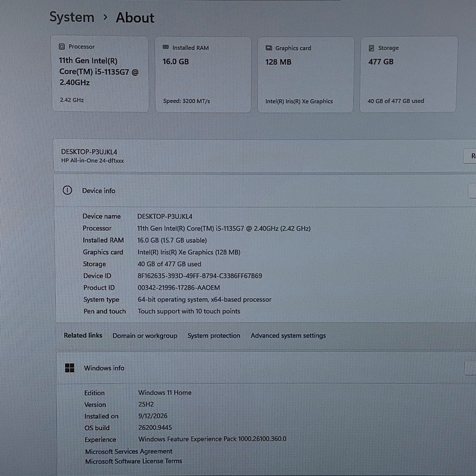Click Speed: 3200 MT/s text
The height and width of the screenshot is (476, 476).
coord(186,101)
